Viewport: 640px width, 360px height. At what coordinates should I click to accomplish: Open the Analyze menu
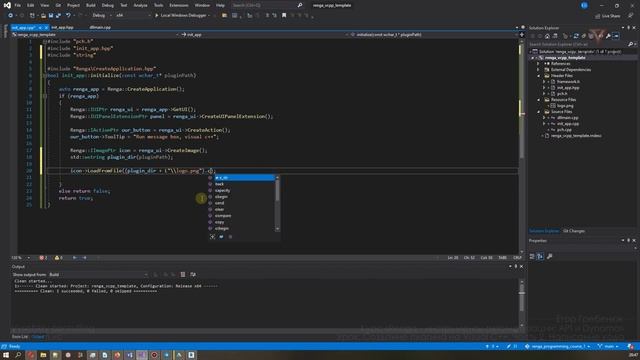(x=140, y=5)
